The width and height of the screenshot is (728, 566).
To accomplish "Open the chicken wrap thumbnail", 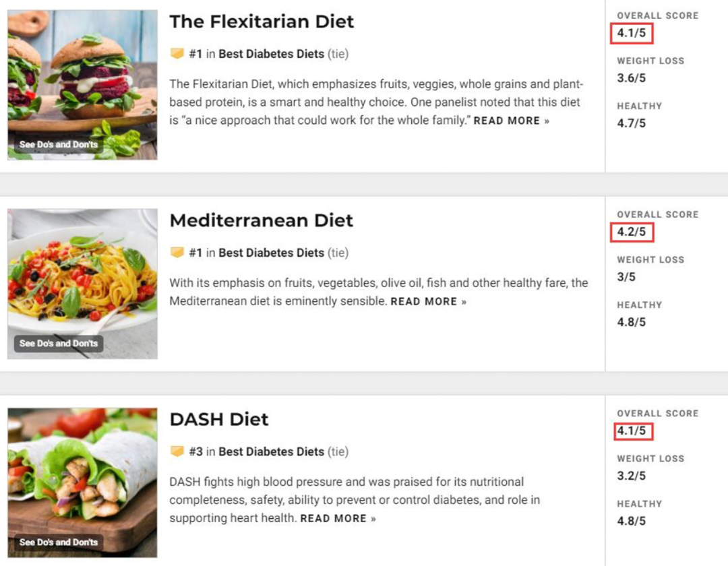I will [x=82, y=482].
